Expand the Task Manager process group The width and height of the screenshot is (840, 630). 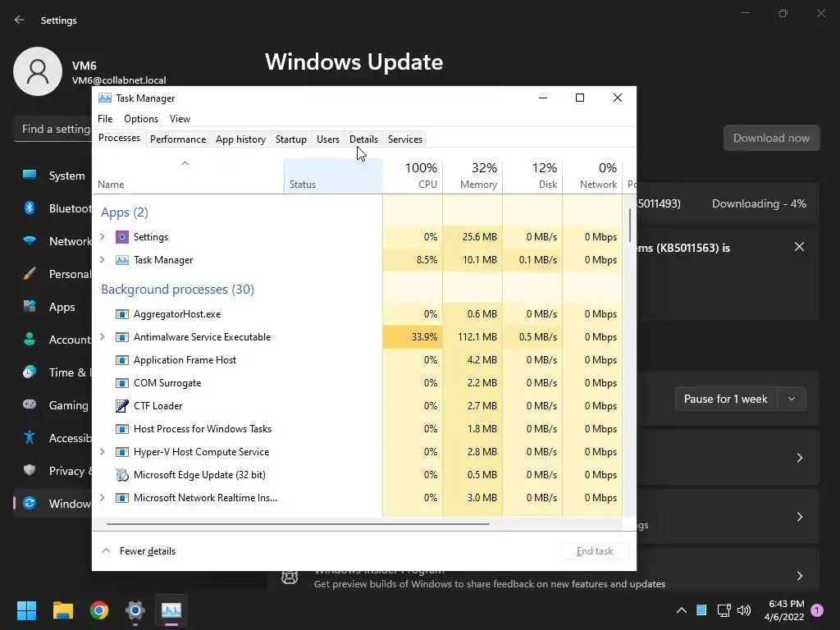[x=103, y=260]
